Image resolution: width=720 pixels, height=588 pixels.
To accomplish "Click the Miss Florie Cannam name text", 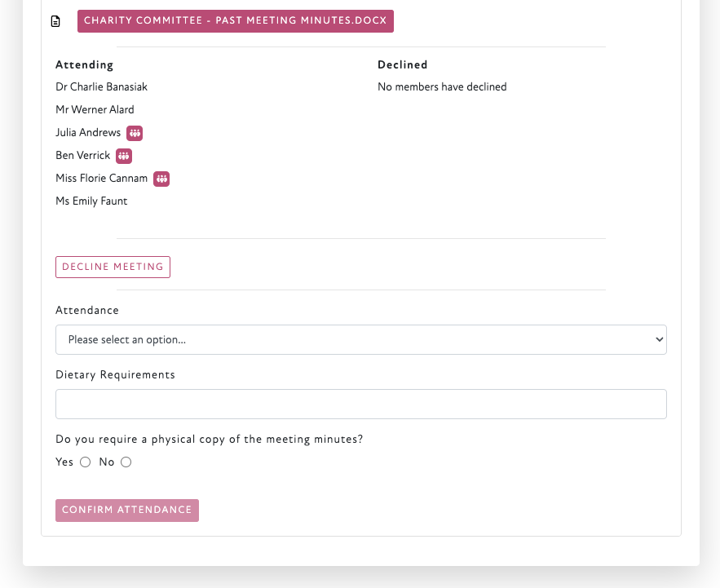I will (x=101, y=178).
